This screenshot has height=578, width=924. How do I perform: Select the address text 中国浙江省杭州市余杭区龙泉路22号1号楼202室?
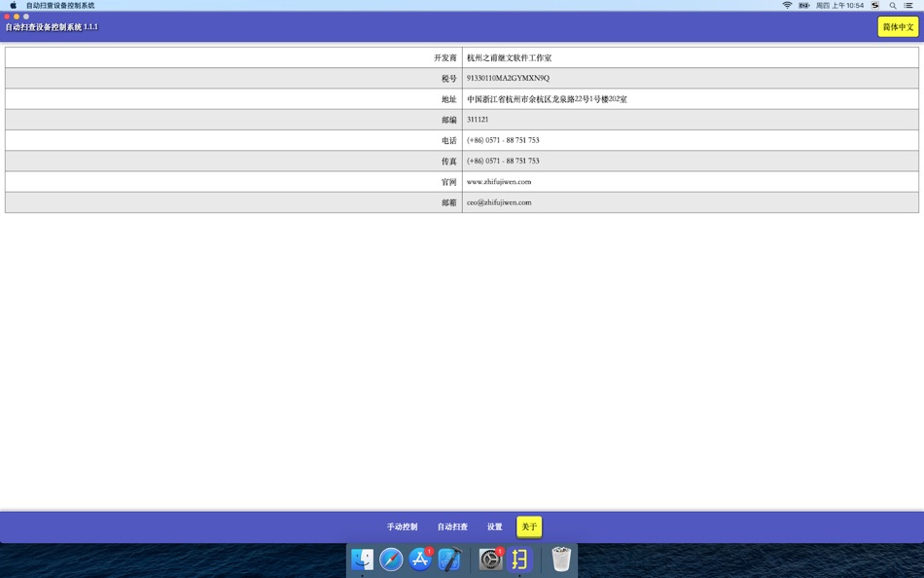click(547, 99)
